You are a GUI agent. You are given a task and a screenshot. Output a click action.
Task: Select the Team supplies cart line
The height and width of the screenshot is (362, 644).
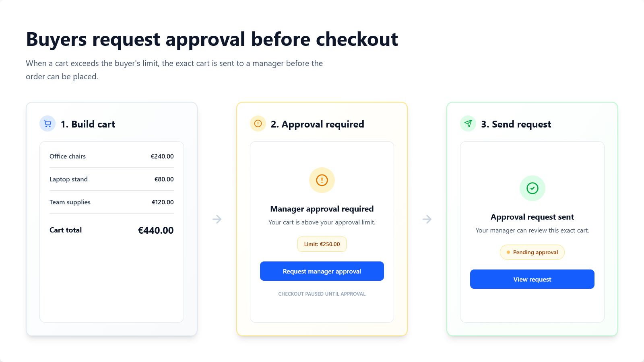[111, 202]
